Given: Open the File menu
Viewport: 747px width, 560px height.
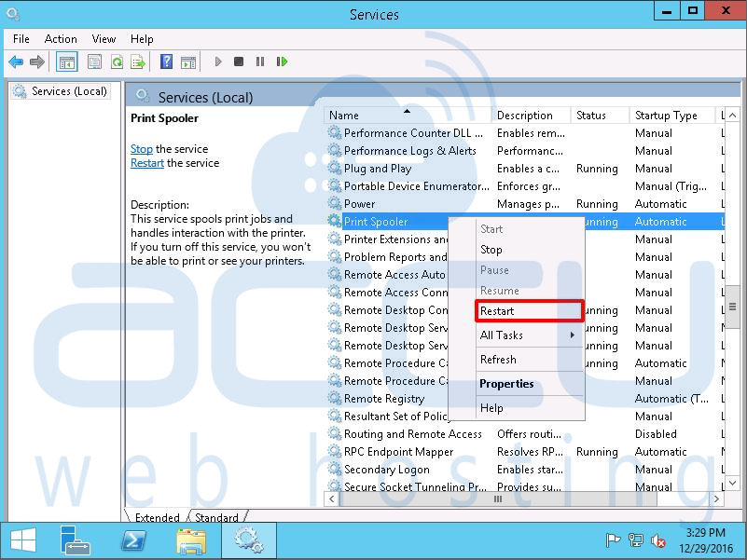Looking at the screenshot, I should [x=21, y=39].
